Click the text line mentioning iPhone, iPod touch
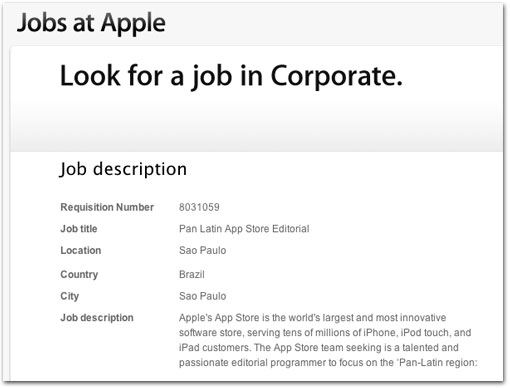 [x=325, y=333]
